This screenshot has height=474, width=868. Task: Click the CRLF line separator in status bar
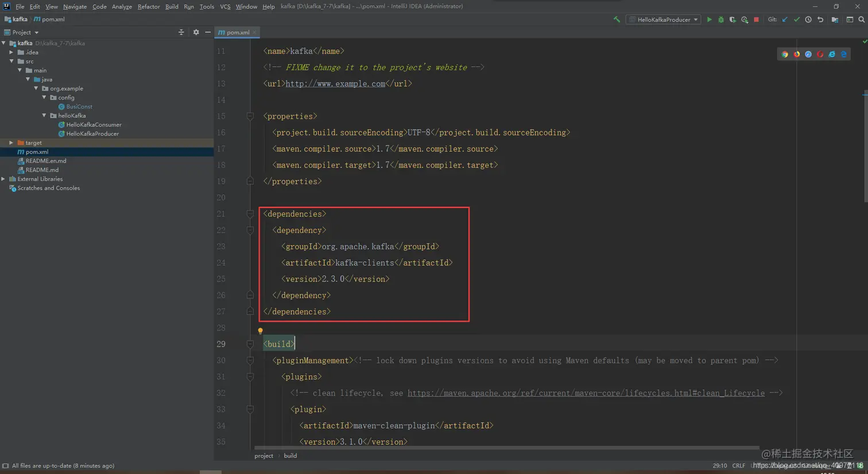click(739, 466)
